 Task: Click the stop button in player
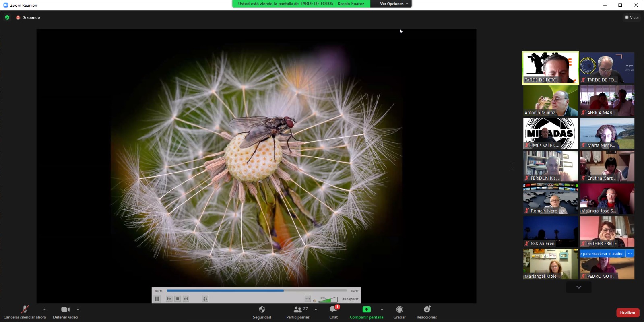tap(178, 299)
